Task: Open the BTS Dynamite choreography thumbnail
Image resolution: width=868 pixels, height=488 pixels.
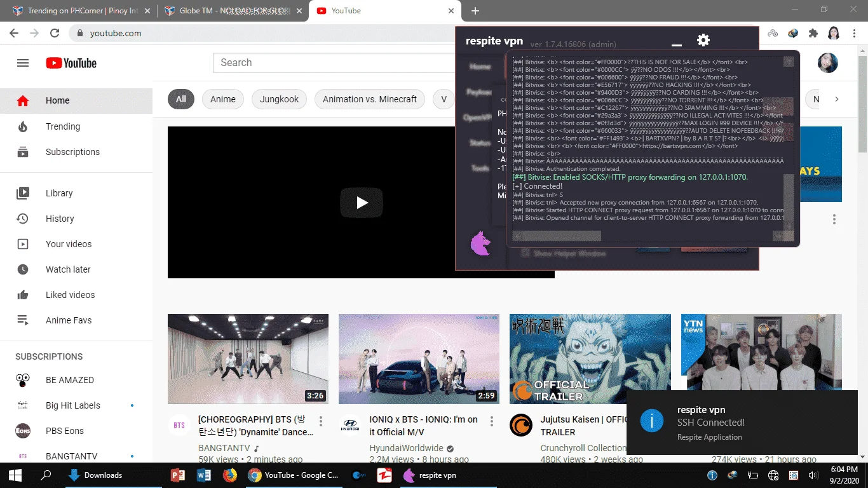Action: point(248,359)
